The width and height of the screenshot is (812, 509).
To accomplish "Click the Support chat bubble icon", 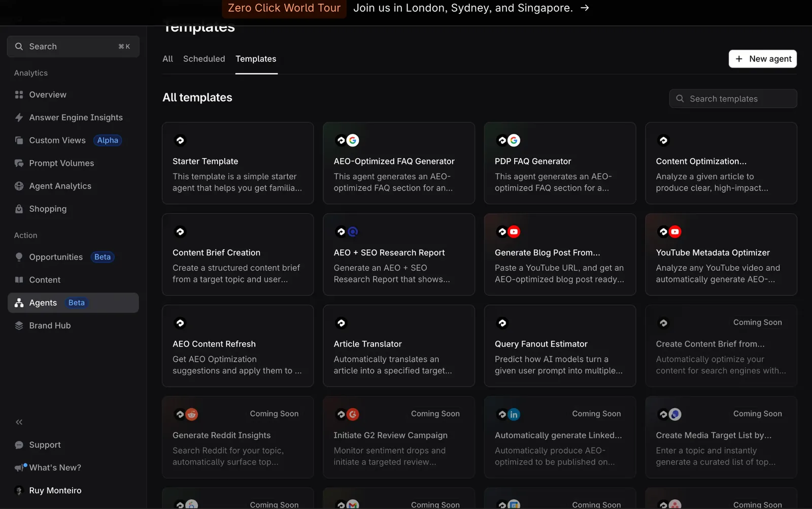I will click(19, 445).
